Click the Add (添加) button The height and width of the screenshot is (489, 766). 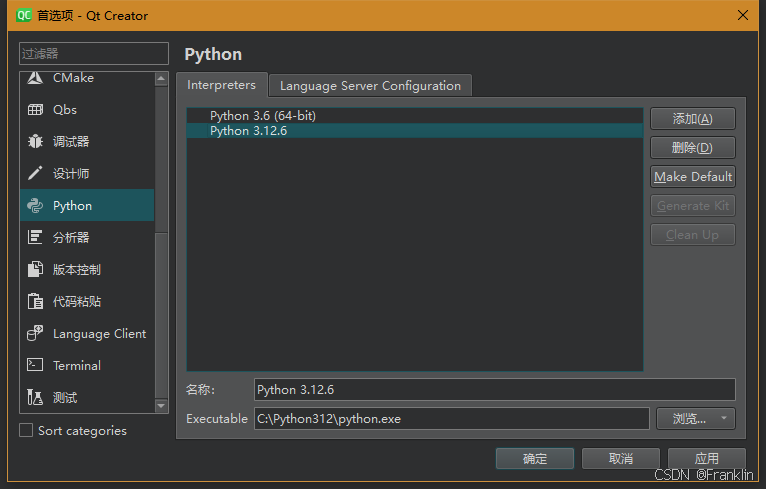point(693,119)
